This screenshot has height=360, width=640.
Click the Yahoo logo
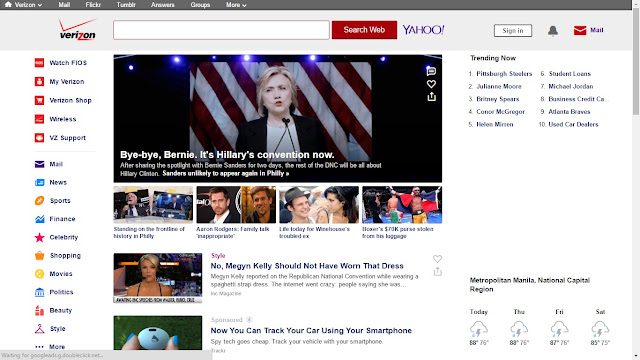[x=423, y=30]
